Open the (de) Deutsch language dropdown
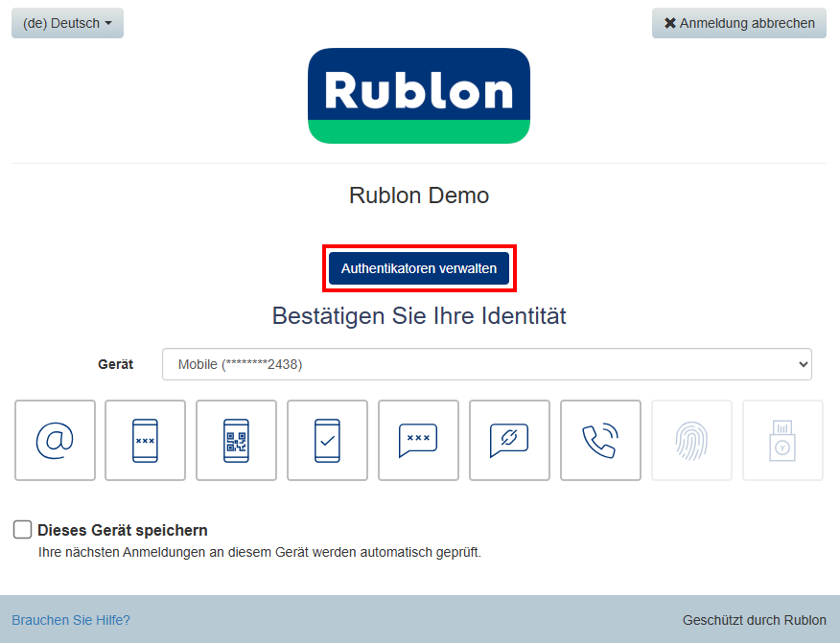This screenshot has height=643, width=840. click(x=67, y=23)
